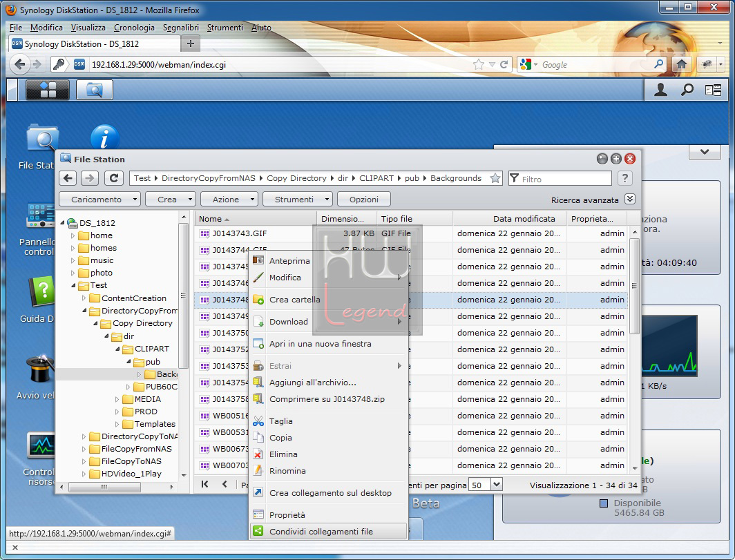Viewport: 735px width, 560px height.
Task: Collapse the DS_1812 root tree node
Action: 62,223
